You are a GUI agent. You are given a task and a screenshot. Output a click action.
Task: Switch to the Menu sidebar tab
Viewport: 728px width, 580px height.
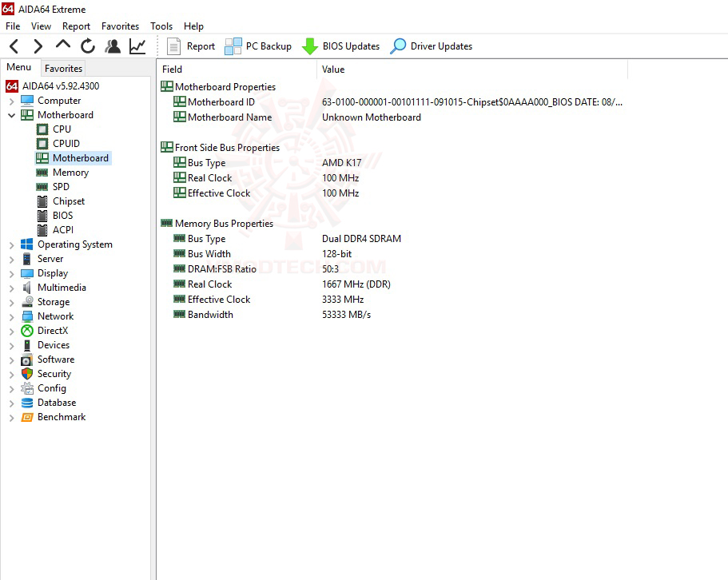click(x=19, y=67)
